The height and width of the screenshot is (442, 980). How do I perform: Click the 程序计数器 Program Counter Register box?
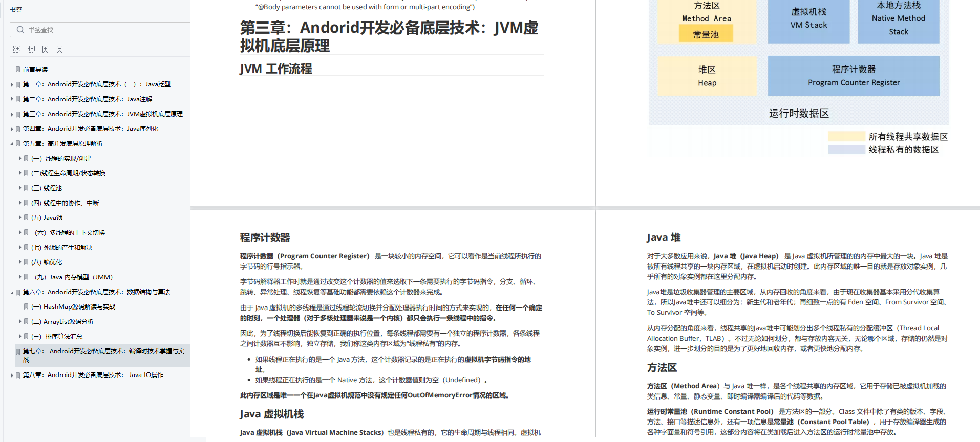(854, 76)
